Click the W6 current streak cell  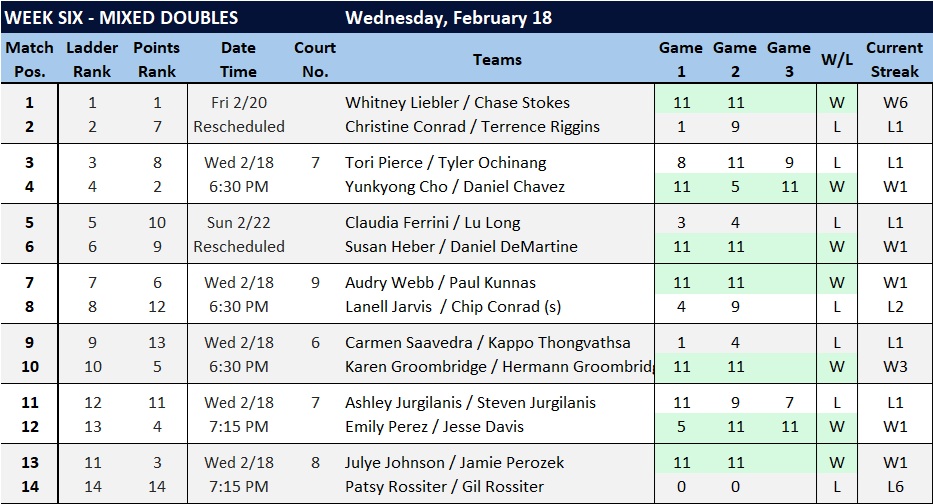coord(894,102)
